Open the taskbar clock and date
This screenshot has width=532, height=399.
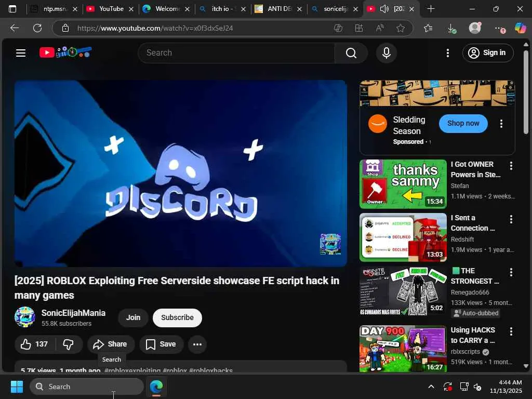click(x=506, y=387)
